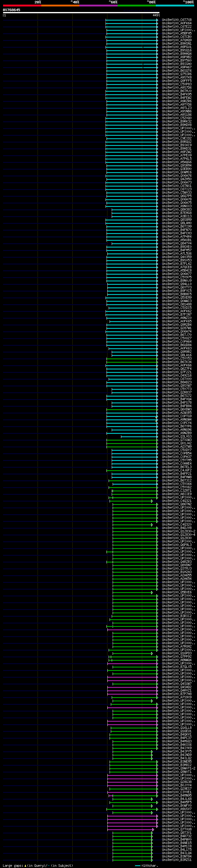Image resolution: width=197 pixels, height=868 pixels.
Task: Select the UniRef100_A7PE09 label
Action: tap(177, 155)
